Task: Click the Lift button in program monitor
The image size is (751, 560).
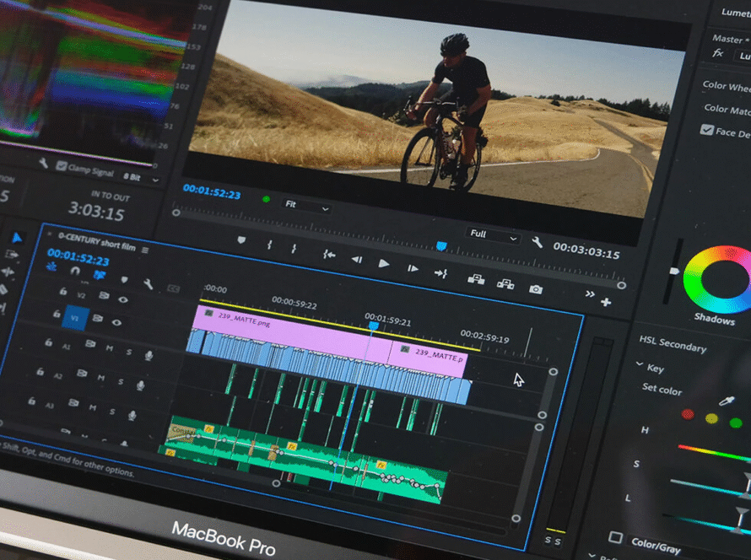Action: (476, 279)
